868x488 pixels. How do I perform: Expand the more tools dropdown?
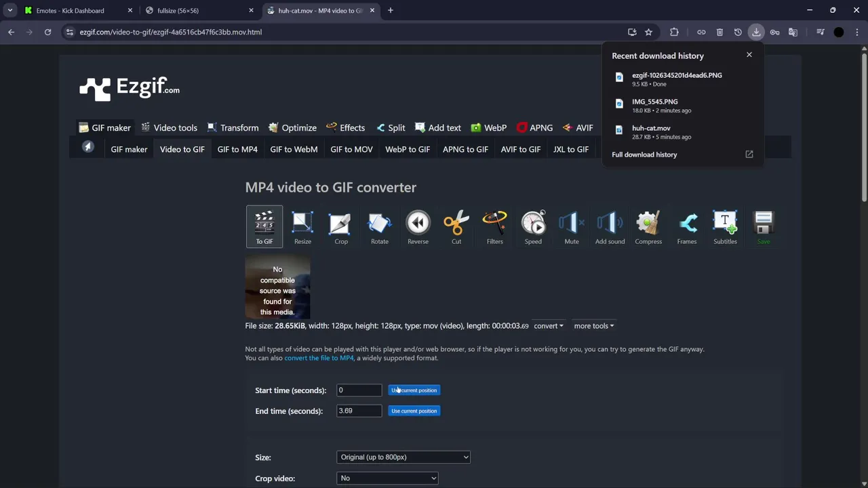(x=594, y=326)
